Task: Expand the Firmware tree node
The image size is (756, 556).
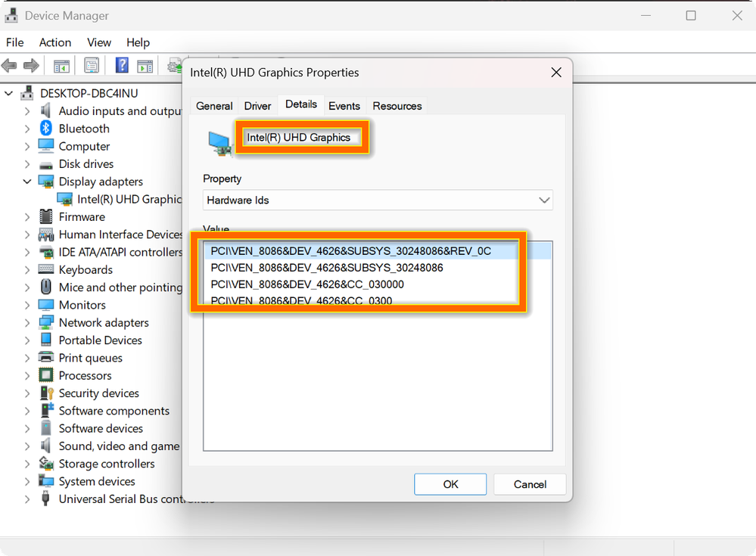Action: coord(27,217)
